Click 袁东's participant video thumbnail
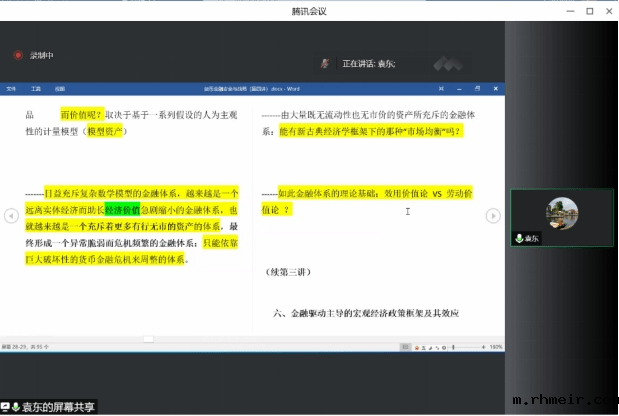The height and width of the screenshot is (416, 619). 561,217
